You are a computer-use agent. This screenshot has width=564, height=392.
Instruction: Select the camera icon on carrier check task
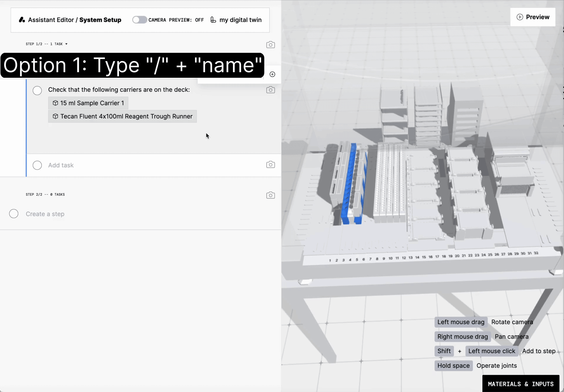pyautogui.click(x=271, y=89)
